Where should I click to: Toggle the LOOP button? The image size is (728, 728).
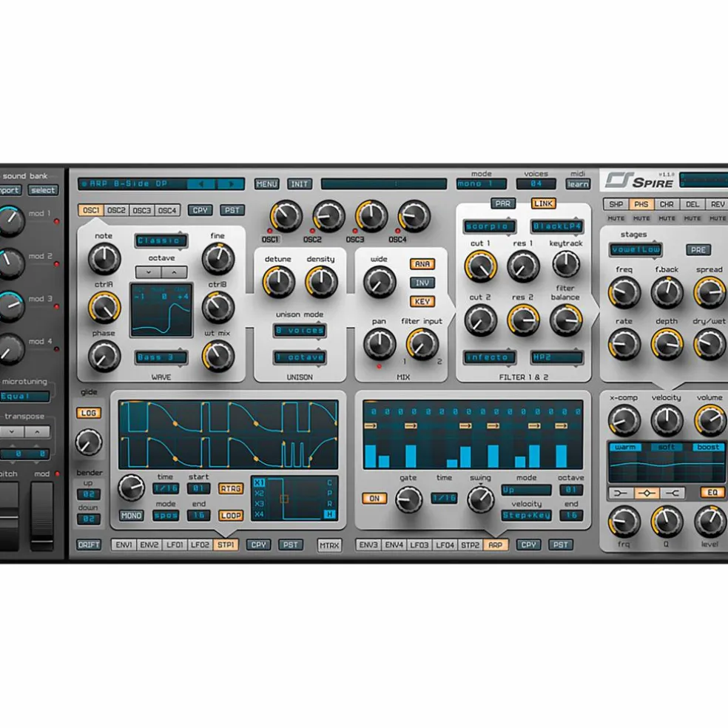pos(231,516)
